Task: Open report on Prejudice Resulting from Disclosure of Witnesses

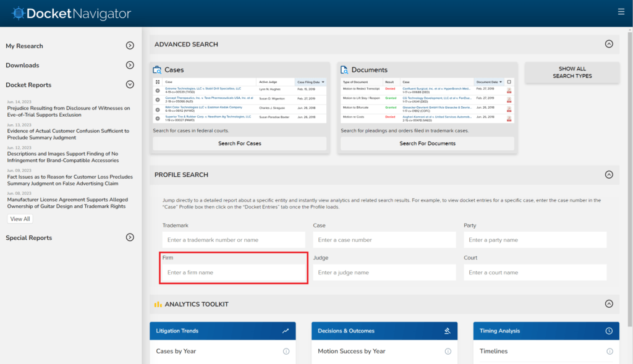Action: [x=68, y=111]
